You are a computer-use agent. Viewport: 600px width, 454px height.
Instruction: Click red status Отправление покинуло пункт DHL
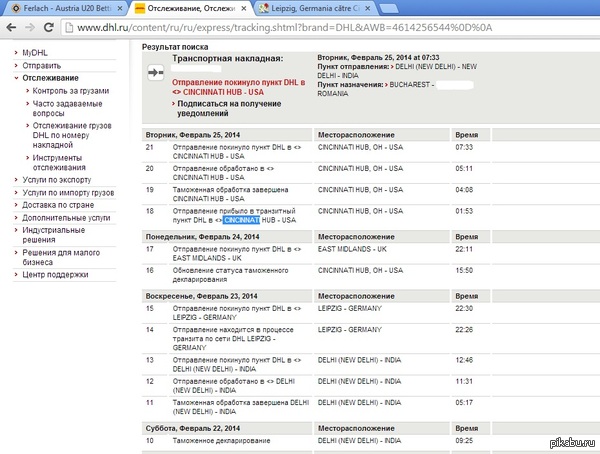tap(238, 87)
